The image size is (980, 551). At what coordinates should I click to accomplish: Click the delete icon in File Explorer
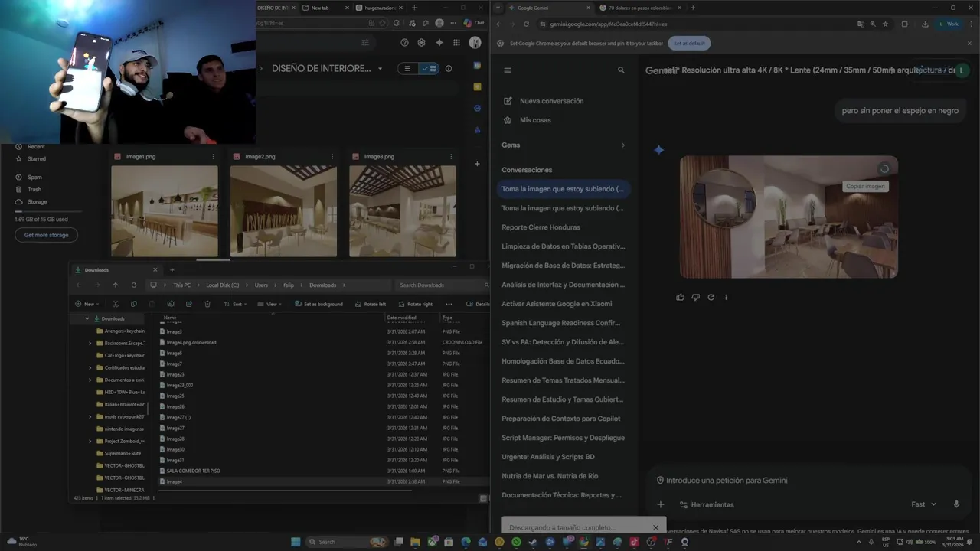(x=207, y=304)
